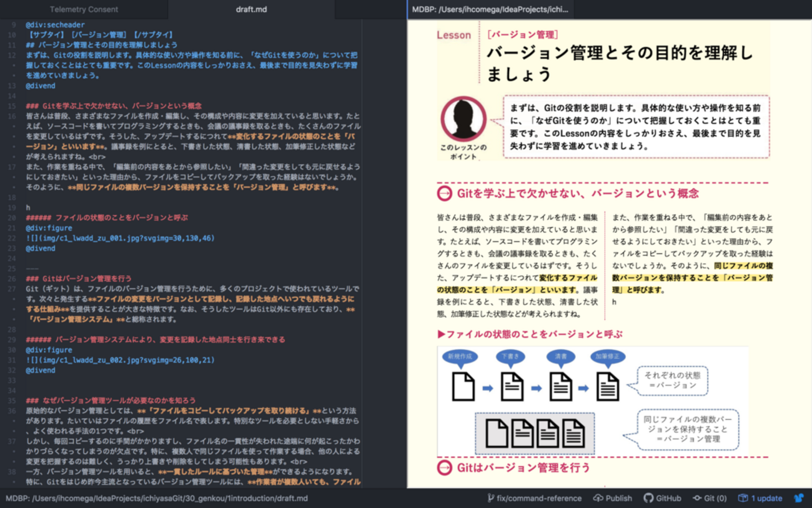Click preview heading Gitはバージョン管理を行う
The height and width of the screenshot is (508, 812).
523,467
